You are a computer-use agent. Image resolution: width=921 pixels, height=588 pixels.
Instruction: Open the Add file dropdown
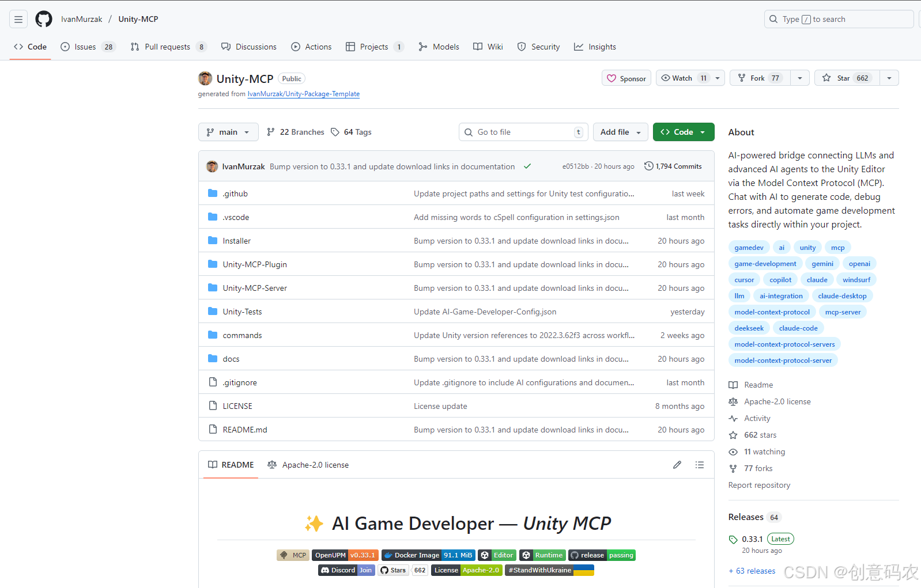point(621,132)
